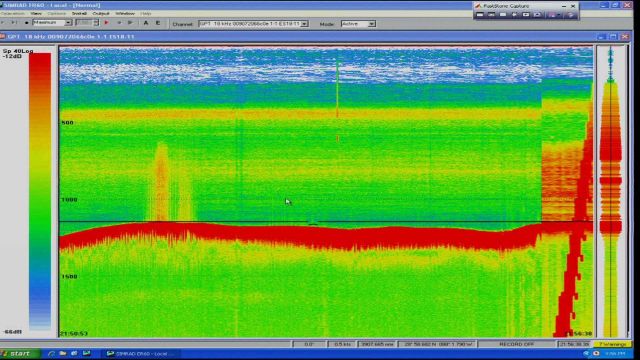The width and height of the screenshot is (640, 360).
Task: Click the echogram window title bar icon
Action: tap(2, 37)
